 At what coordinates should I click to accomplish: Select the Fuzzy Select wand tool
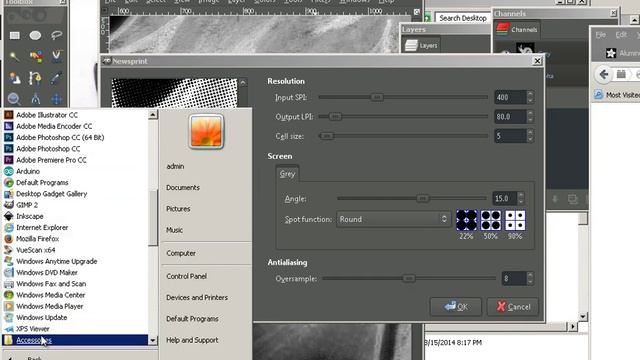click(x=15, y=56)
